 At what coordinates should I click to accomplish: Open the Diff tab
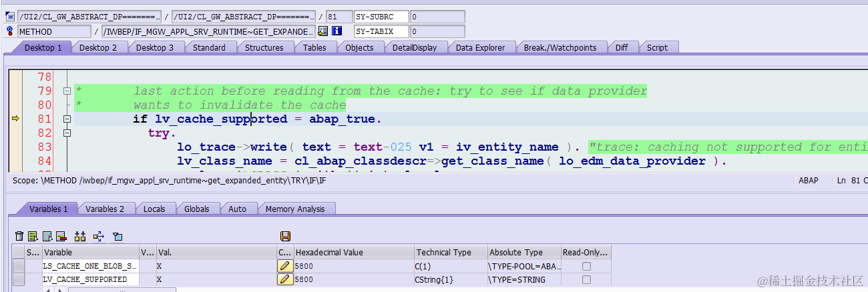(x=622, y=47)
